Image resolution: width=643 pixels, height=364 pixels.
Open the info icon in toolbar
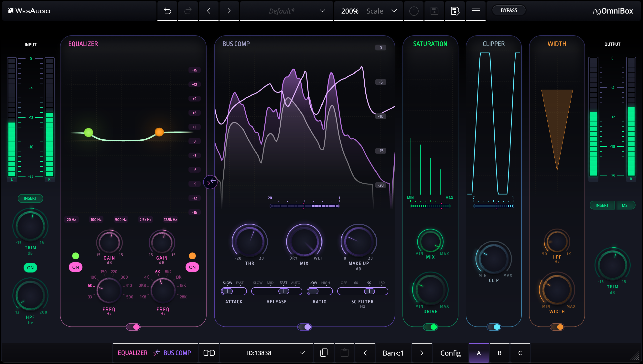point(414,11)
